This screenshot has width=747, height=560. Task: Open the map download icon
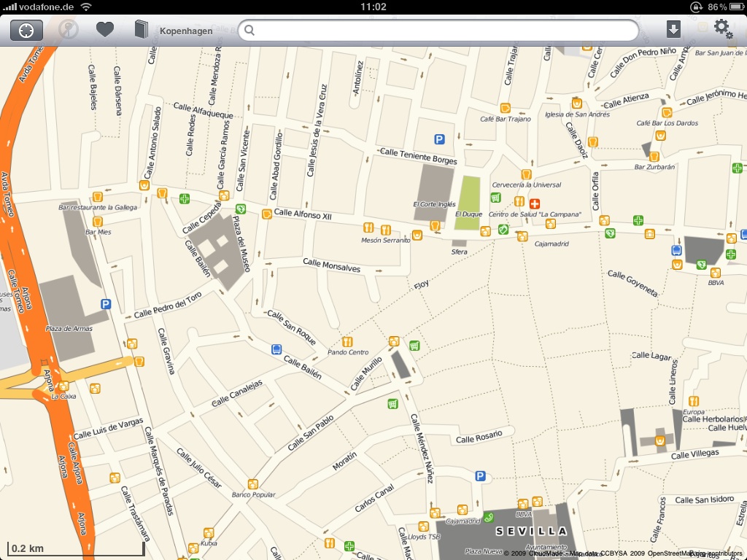[x=673, y=30]
